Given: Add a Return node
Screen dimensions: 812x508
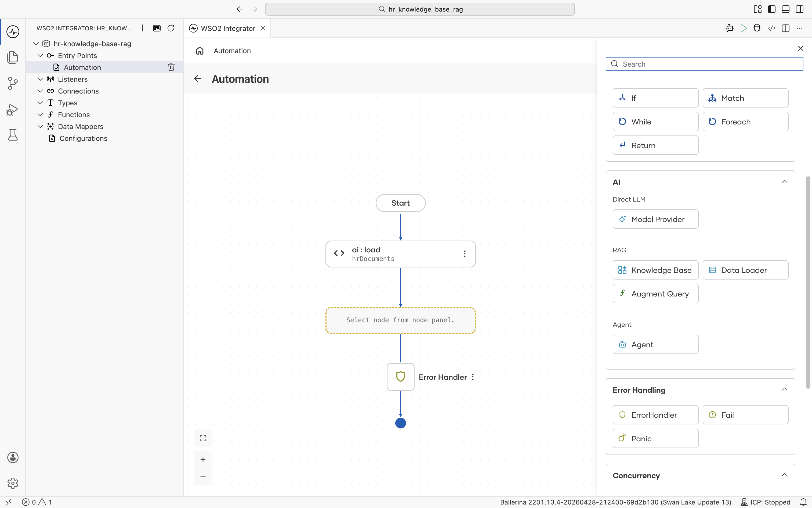Looking at the screenshot, I should pos(655,145).
